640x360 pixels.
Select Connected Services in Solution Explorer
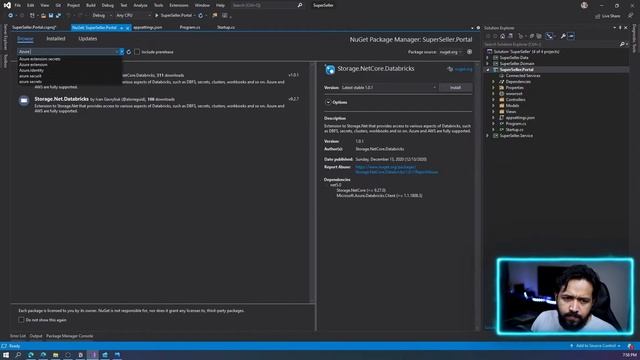(x=523, y=76)
